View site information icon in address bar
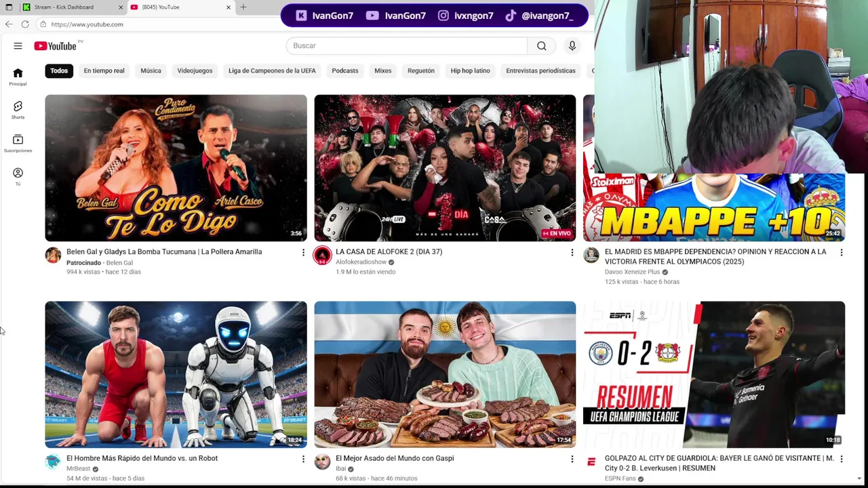The width and height of the screenshot is (868, 488). pyautogui.click(x=43, y=24)
